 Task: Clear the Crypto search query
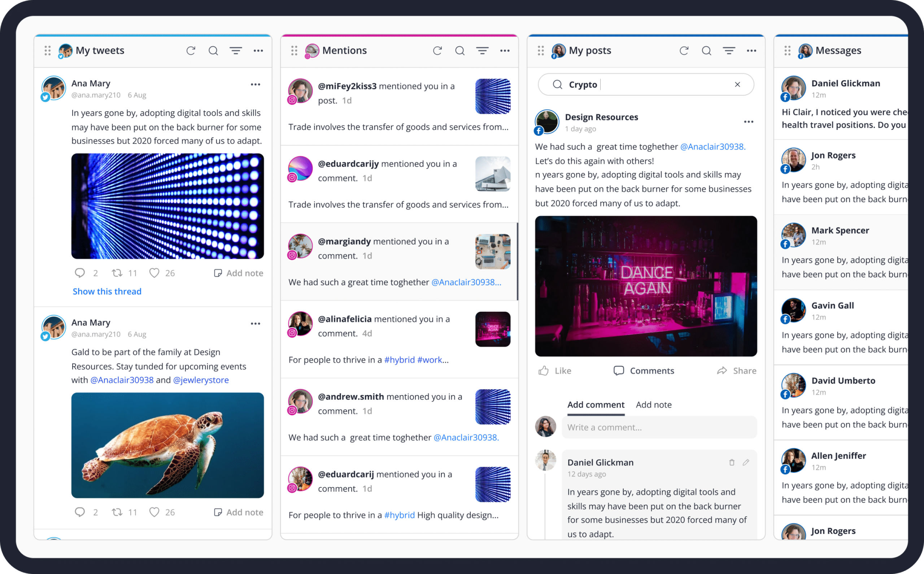coord(737,84)
